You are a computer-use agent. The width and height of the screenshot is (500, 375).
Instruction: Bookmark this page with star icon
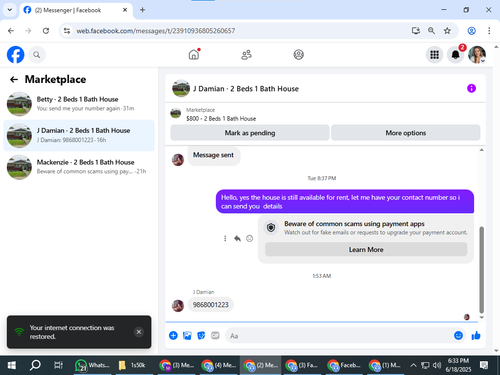click(x=447, y=31)
